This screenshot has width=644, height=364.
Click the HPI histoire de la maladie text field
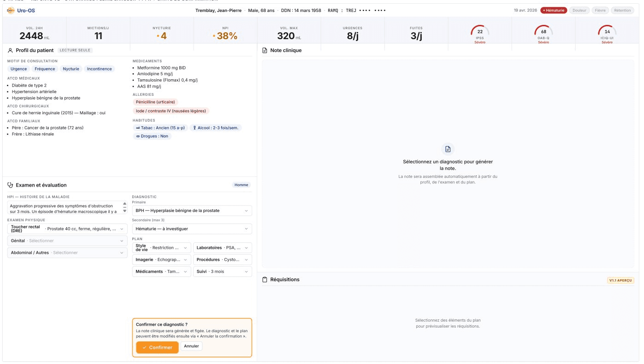(x=67, y=208)
